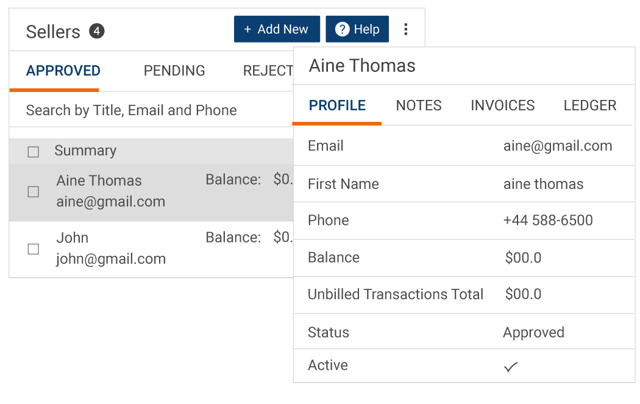This screenshot has height=404, width=640.
Task: Switch to the Approved tab
Action: [x=63, y=71]
